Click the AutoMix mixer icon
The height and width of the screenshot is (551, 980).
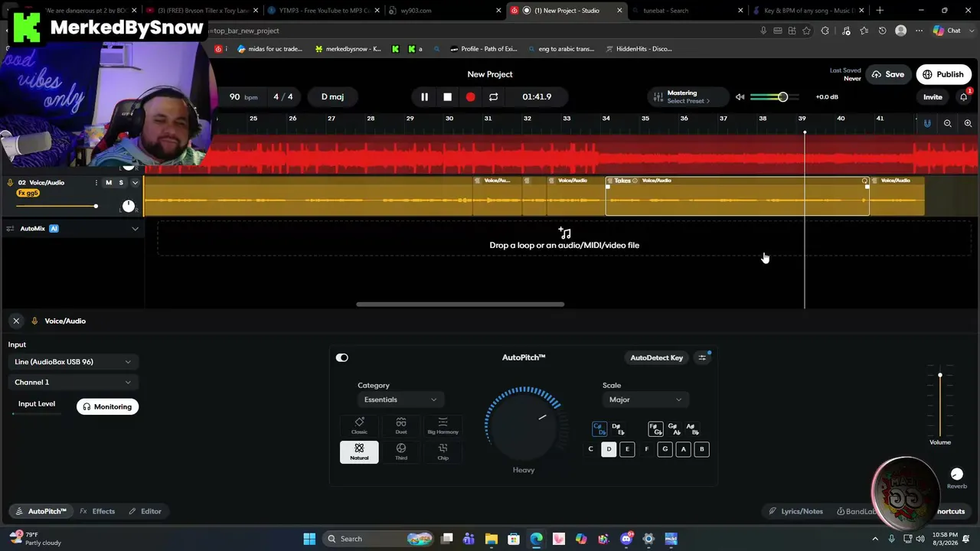(x=11, y=229)
